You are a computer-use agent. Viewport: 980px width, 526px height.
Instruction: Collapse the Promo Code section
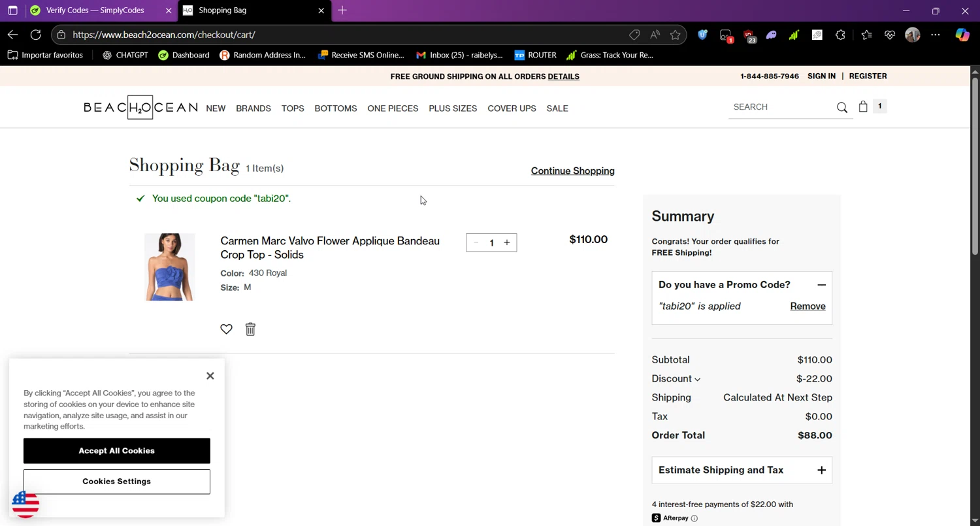(x=821, y=285)
